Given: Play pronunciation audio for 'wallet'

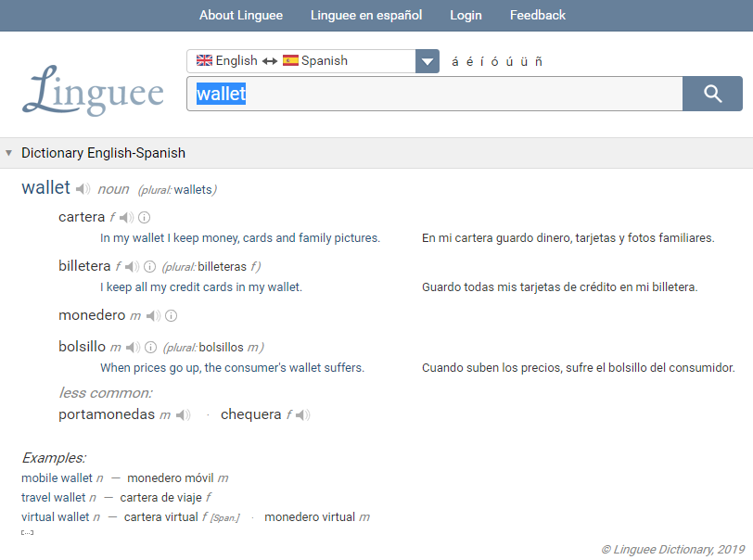Looking at the screenshot, I should coord(83,189).
